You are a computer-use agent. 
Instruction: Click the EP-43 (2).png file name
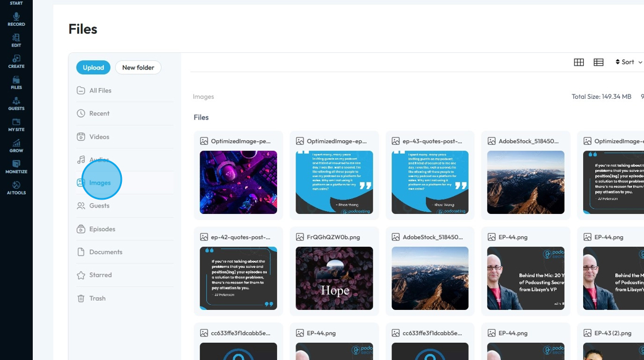[613, 334]
